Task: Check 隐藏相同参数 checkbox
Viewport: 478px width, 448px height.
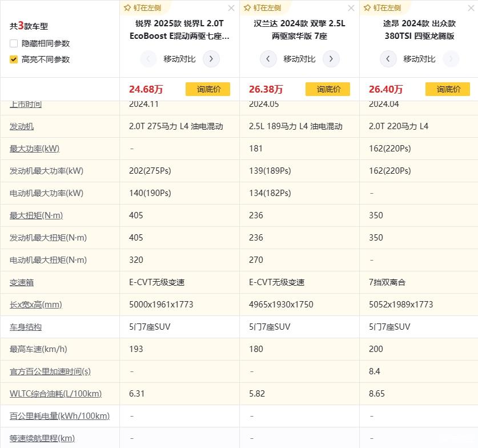Action: click(x=13, y=43)
